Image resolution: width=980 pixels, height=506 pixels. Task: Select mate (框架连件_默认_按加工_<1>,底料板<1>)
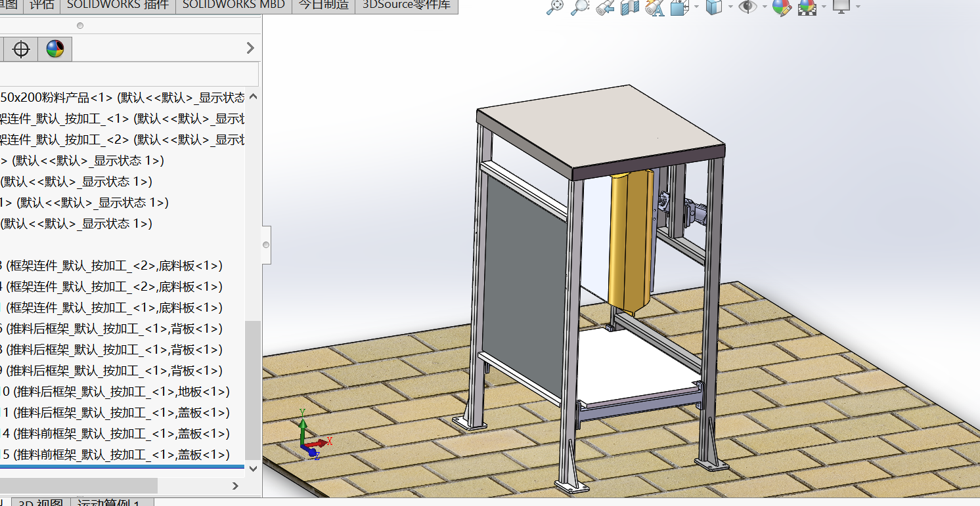tap(112, 308)
